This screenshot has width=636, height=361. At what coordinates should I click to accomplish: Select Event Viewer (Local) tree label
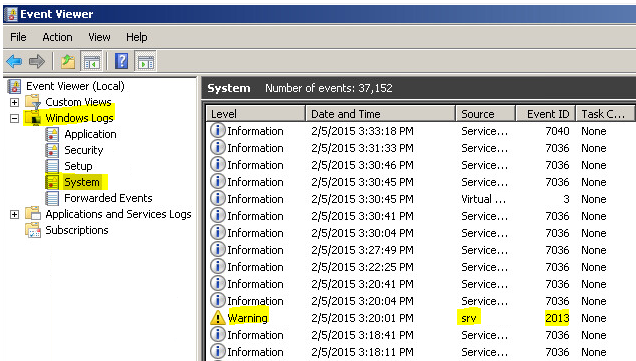point(75,86)
